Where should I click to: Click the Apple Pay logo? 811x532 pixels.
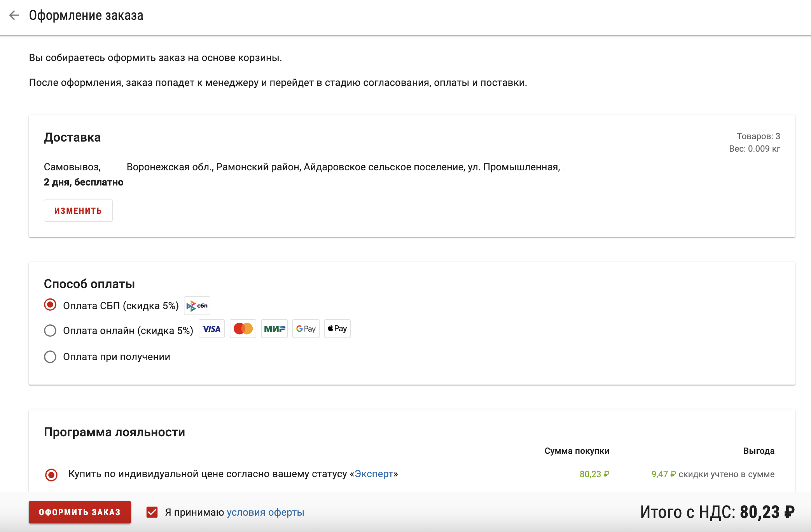[x=337, y=329]
